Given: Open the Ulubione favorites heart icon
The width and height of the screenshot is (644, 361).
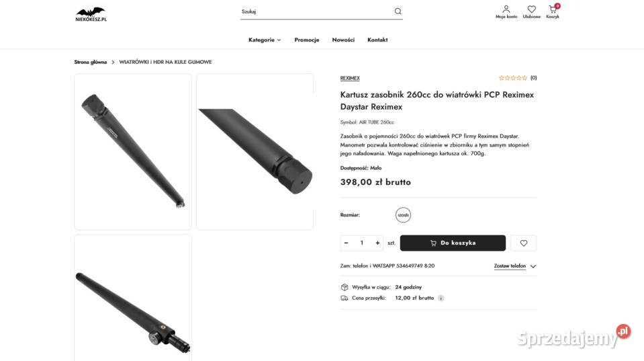Looking at the screenshot, I should pos(531,9).
